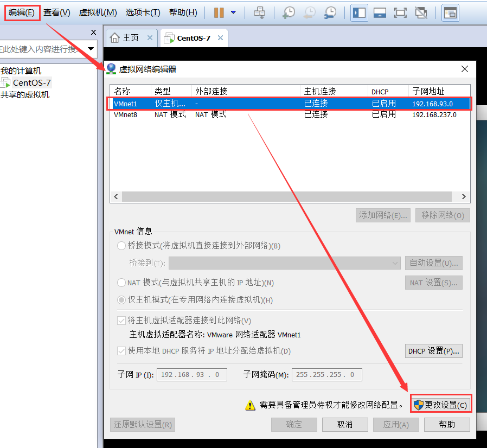Click the home icon on 主页 tab
The image size is (487, 448).
click(114, 38)
